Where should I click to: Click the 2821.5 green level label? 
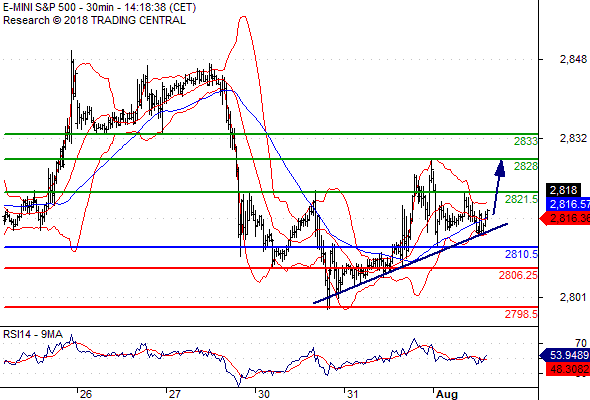pos(522,199)
